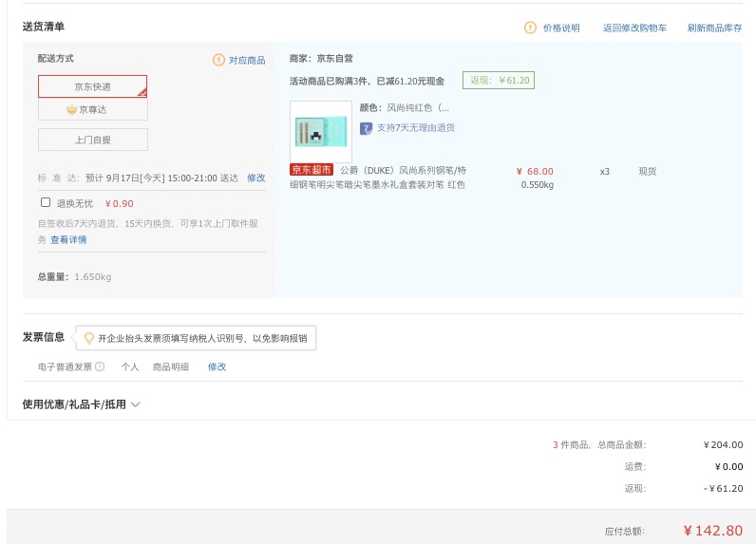Click the 电子普通发票 invoice type text
The height and width of the screenshot is (544, 756).
pos(66,366)
